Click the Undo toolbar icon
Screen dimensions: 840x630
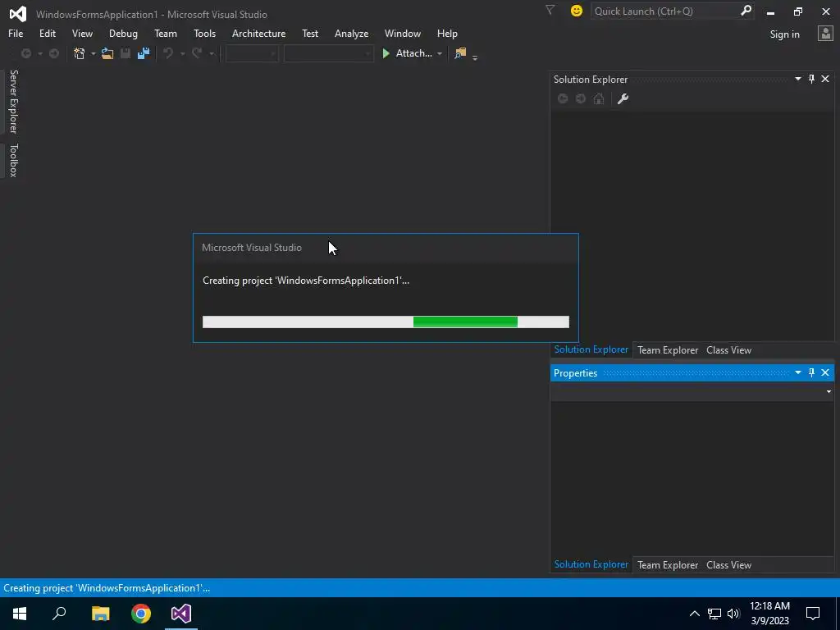coord(168,53)
